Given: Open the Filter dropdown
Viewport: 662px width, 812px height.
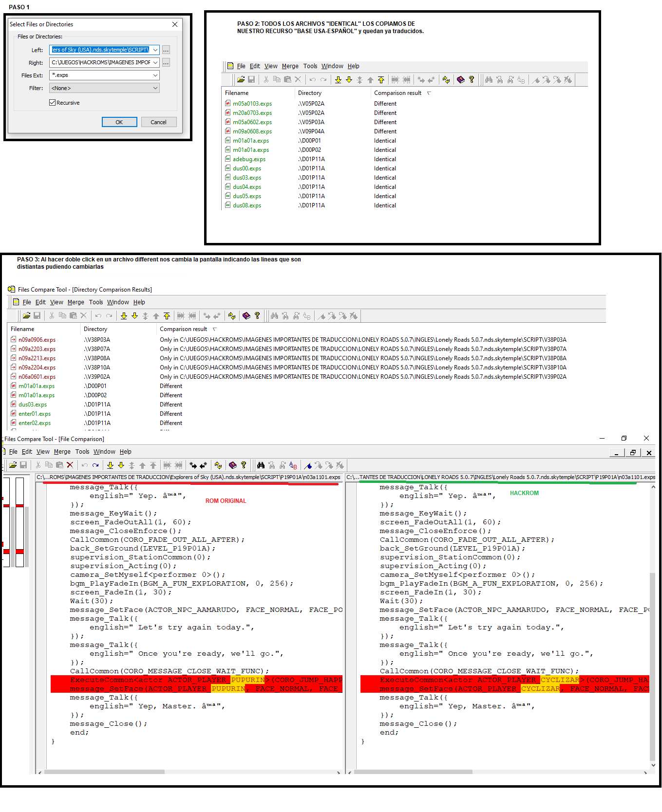Looking at the screenshot, I should click(155, 88).
